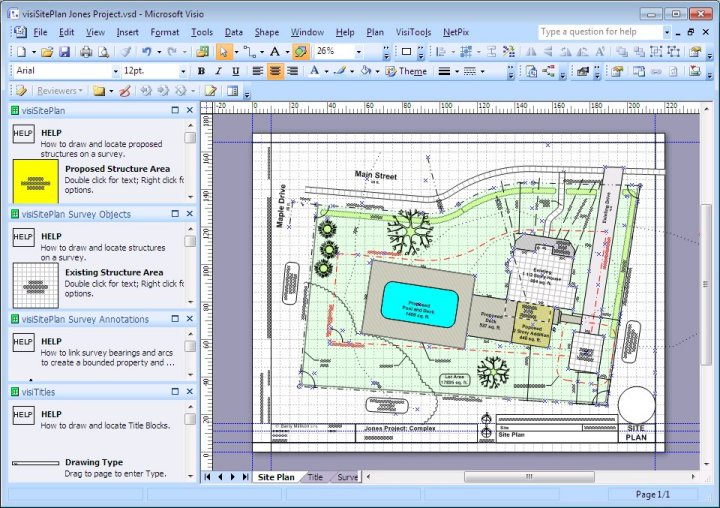Select the Rectangle drawing tool
This screenshot has width=720, height=508.
(406, 51)
